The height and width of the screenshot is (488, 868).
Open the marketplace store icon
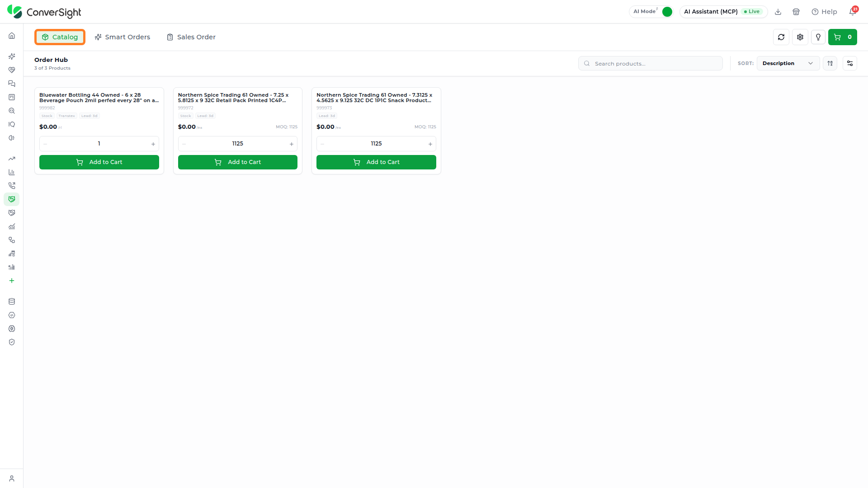tap(796, 12)
